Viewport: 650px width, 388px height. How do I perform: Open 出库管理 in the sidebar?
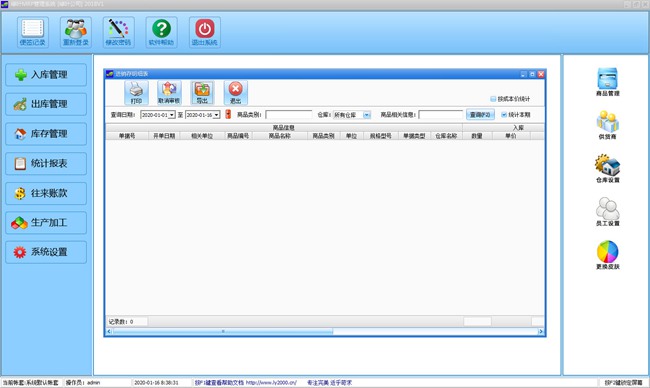pos(46,104)
